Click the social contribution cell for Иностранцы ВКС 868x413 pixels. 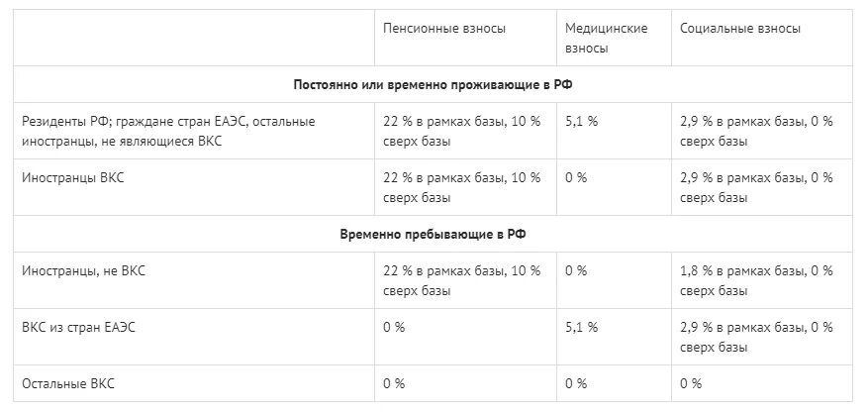coord(756,187)
